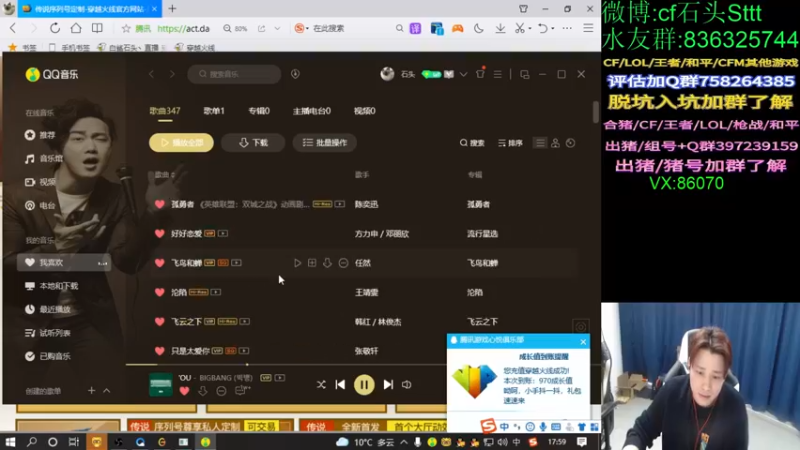This screenshot has width=800, height=450.
Task: Download the currently playing song
Action: click(203, 391)
